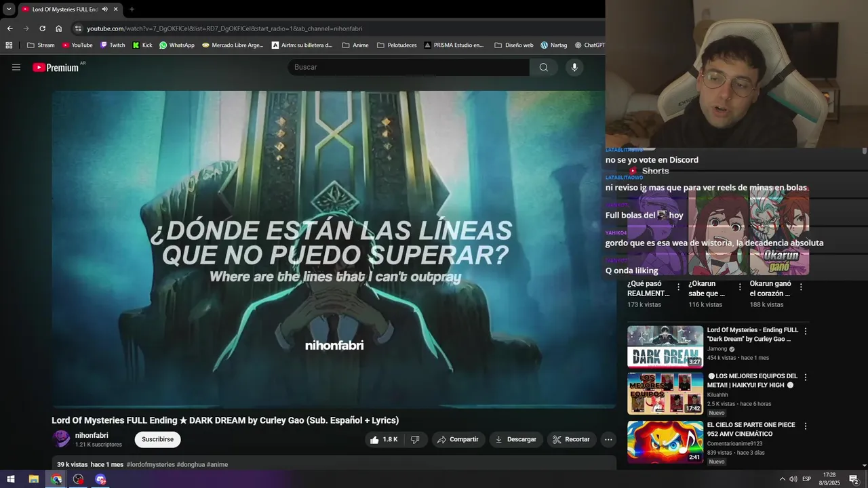Viewport: 868px width, 488px height.
Task: Dislike the video with thumbs-down button
Action: (x=415, y=439)
